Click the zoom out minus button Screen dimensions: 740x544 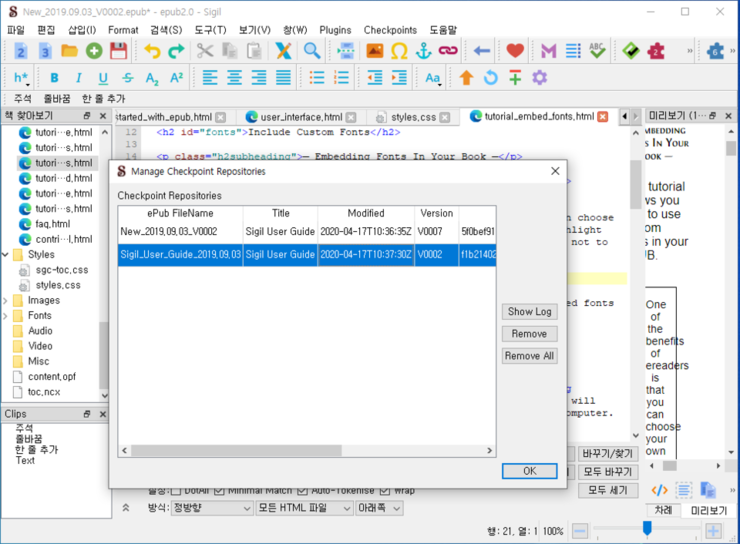580,531
